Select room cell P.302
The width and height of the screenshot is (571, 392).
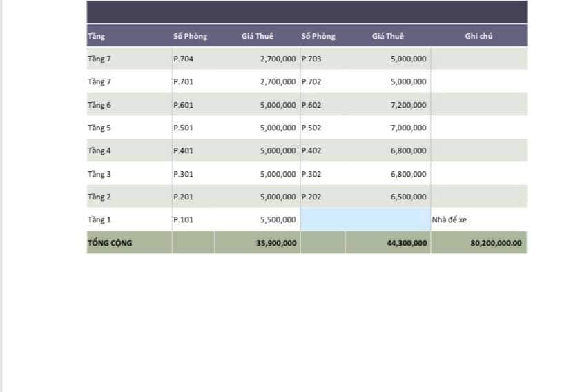point(311,175)
